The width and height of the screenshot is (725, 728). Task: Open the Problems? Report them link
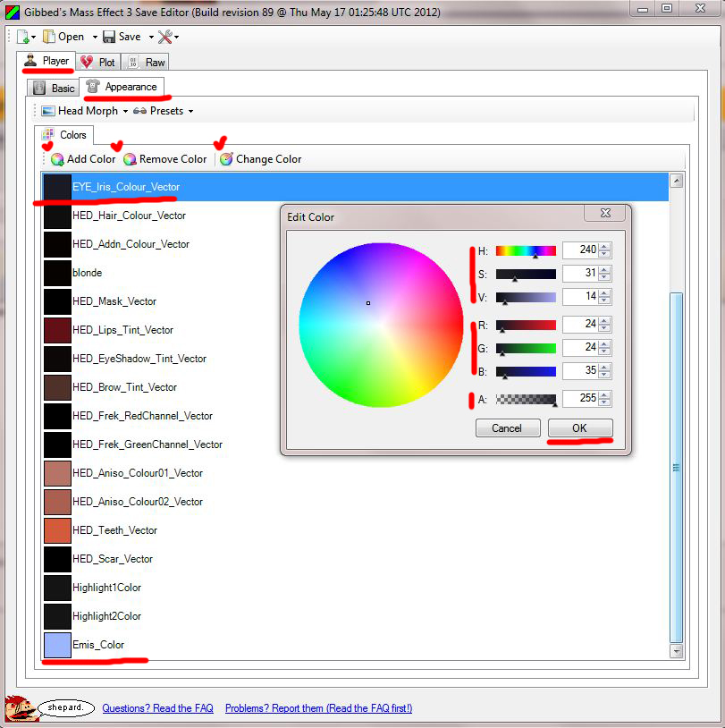[319, 708]
